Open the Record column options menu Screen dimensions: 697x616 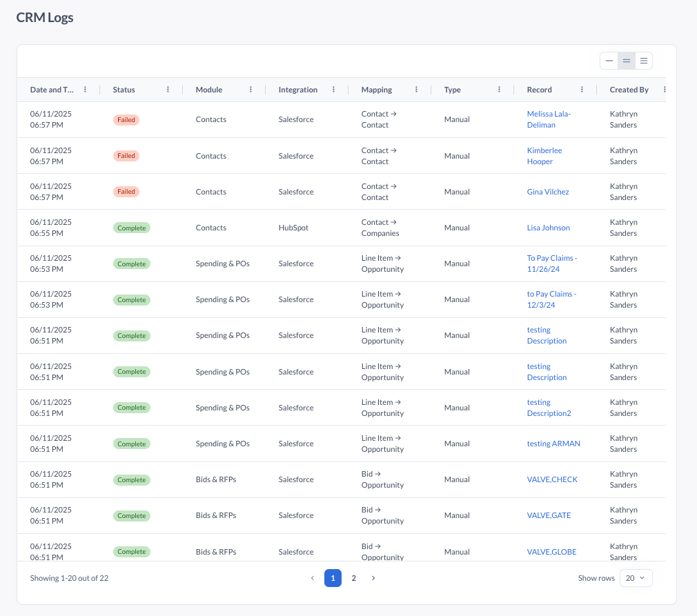pos(582,90)
